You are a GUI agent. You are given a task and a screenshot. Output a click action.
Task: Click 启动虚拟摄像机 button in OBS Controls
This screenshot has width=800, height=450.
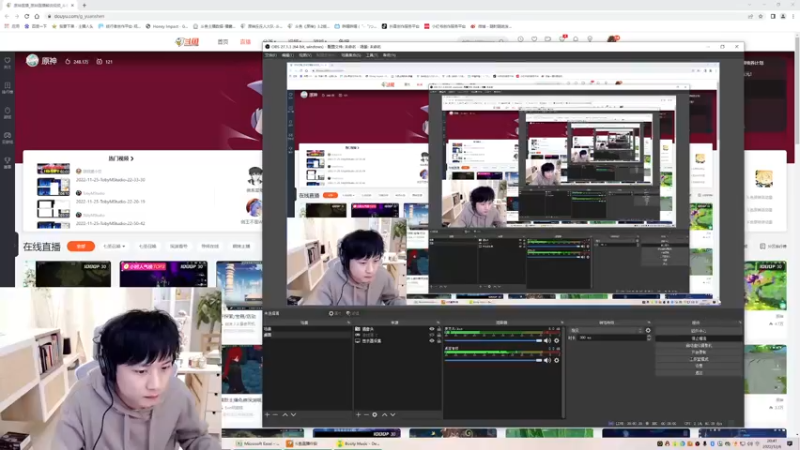click(698, 345)
